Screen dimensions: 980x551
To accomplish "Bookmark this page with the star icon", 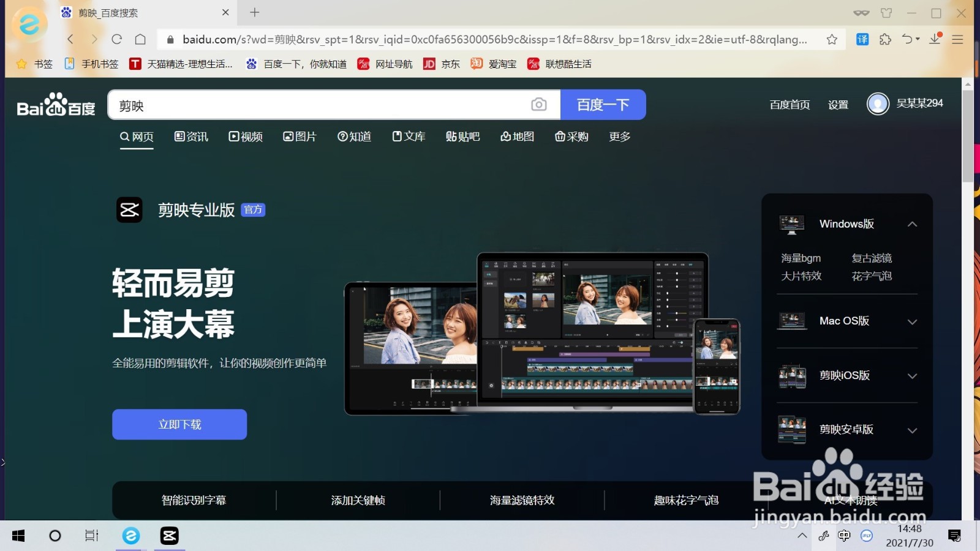I will 832,39.
